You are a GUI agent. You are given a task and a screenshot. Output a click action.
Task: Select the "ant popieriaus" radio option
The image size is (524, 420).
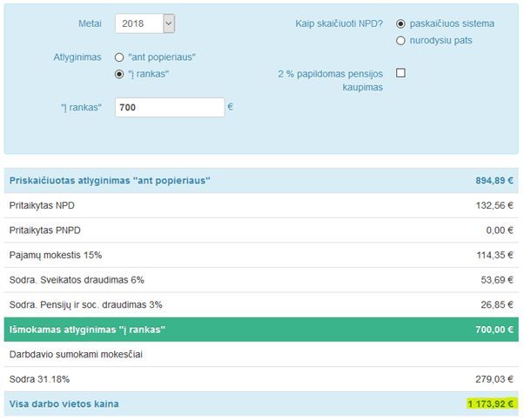point(119,57)
